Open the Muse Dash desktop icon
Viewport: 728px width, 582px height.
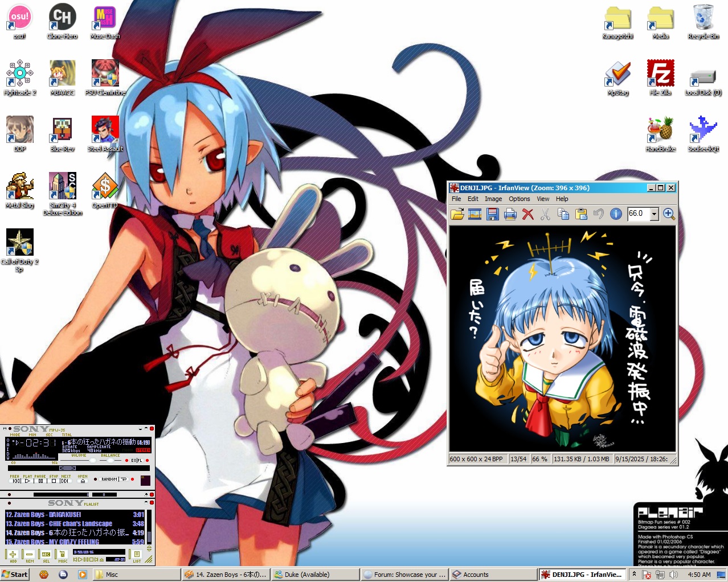pos(105,21)
